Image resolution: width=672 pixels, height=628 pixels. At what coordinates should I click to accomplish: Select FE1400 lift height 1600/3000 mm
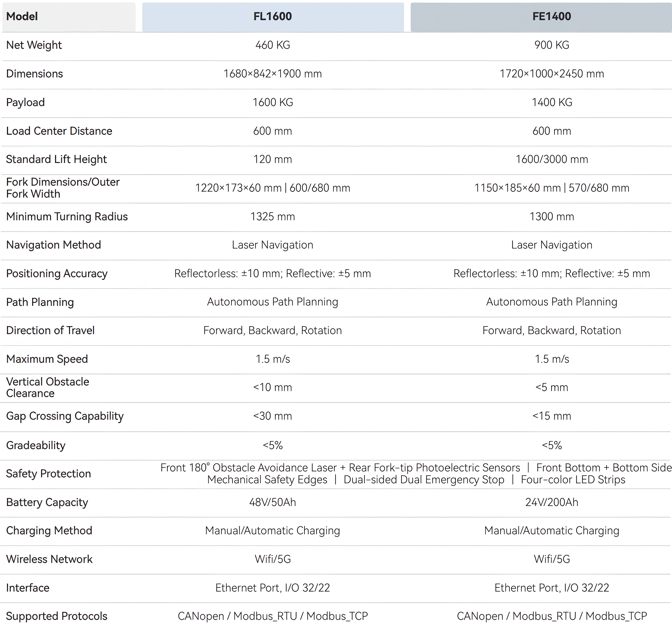552,159
